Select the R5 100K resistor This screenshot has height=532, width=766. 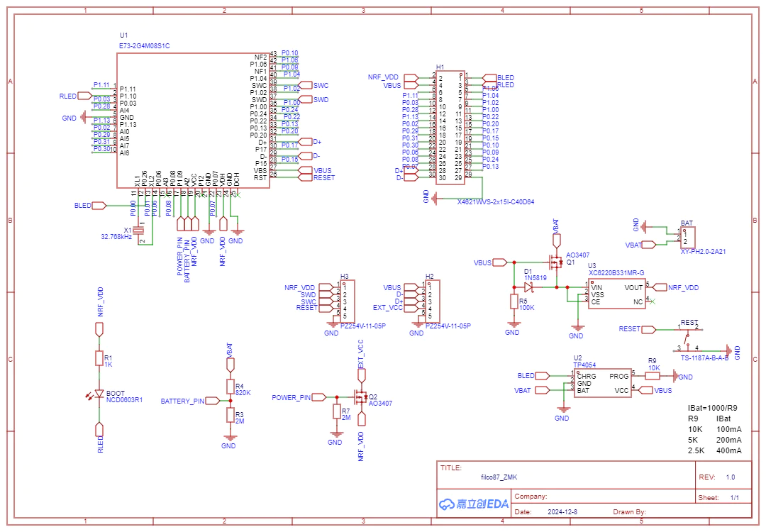point(514,302)
